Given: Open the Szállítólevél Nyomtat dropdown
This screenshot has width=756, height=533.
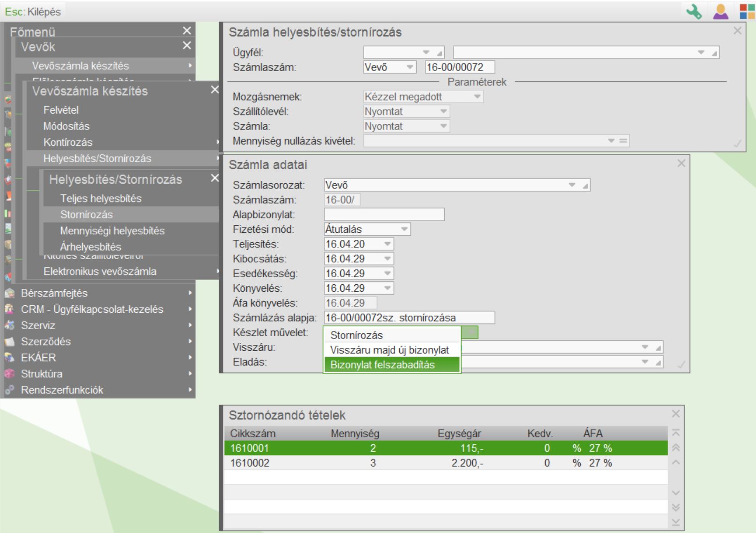Looking at the screenshot, I should tap(443, 112).
